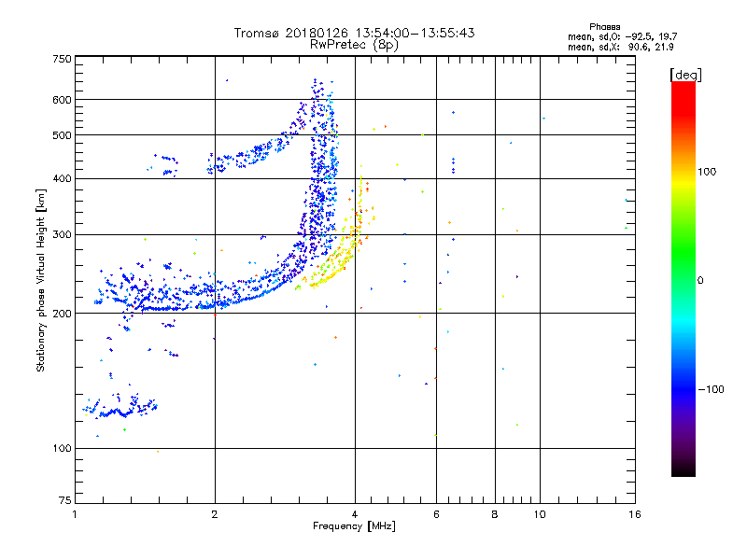Click the "mean, sd,O: -92.5, 19.7" line
Image resolution: width=747 pixels, height=560 pixels.
tap(622, 37)
